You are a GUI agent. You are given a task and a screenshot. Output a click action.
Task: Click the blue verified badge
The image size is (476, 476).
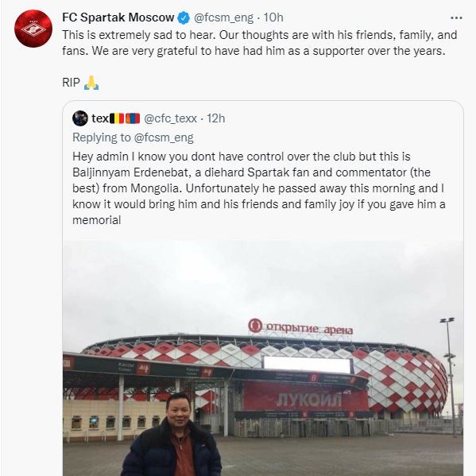tap(184, 18)
